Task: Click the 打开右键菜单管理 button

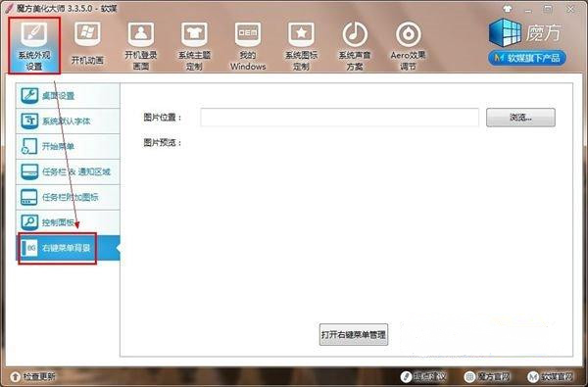Action: coord(354,334)
